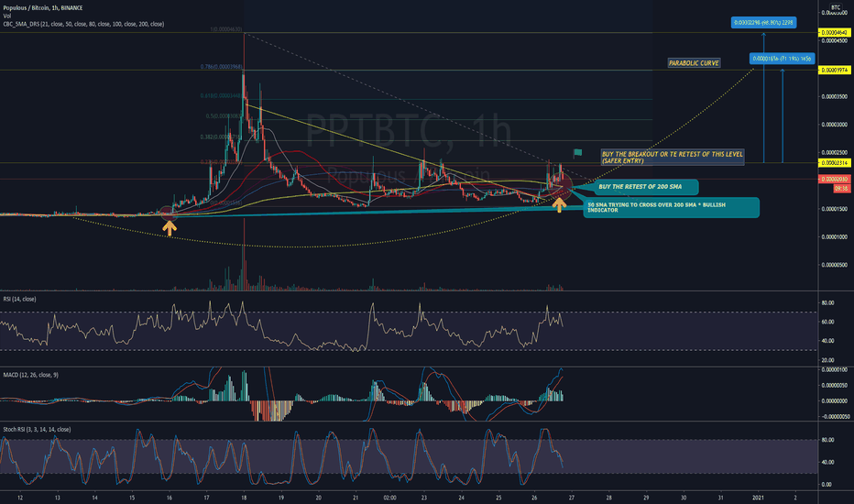The image size is (854, 504).
Task: Click the date 12 on time axis
Action: (x=20, y=498)
